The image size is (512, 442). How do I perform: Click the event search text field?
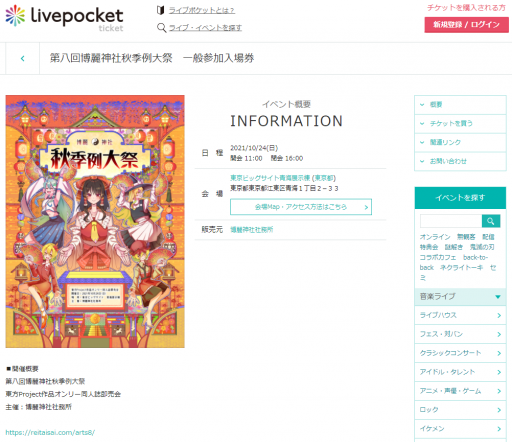(451, 221)
